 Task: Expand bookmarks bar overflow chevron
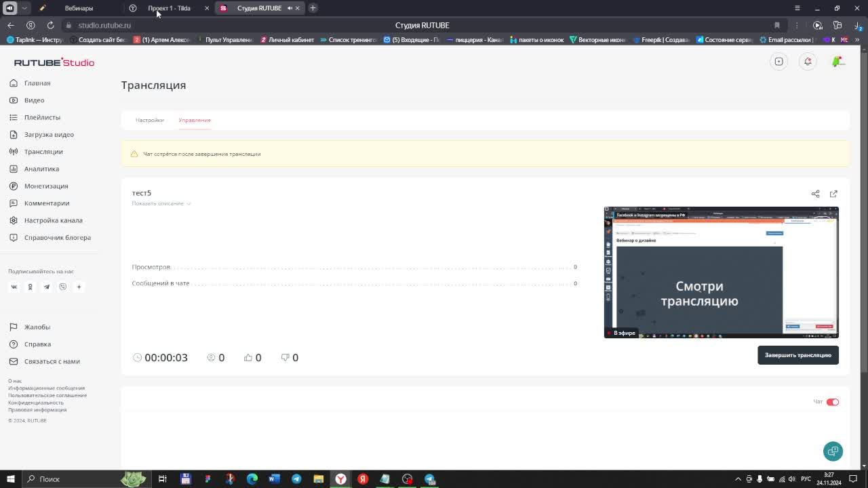(x=857, y=40)
